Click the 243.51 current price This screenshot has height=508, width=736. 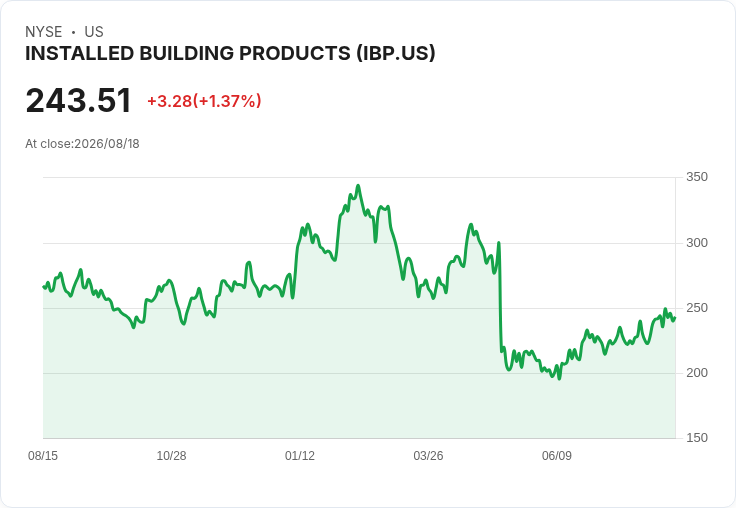tap(78, 100)
